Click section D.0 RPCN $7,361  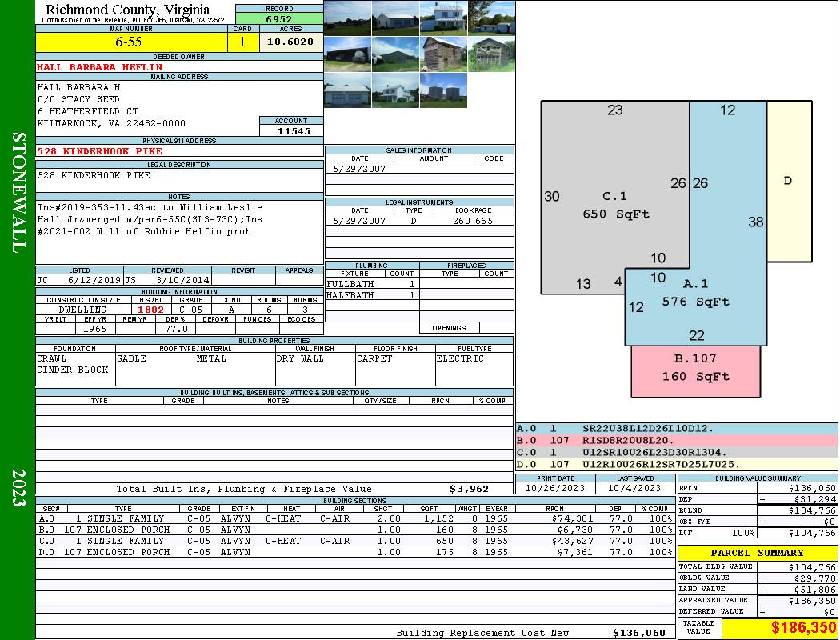[x=575, y=552]
